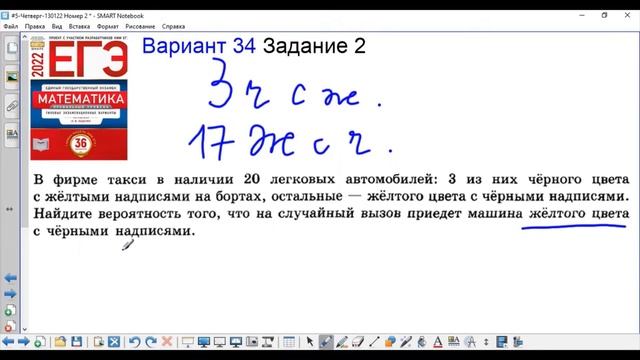The height and width of the screenshot is (360, 640).
Task: Open the Рисование menu
Action: [x=140, y=27]
